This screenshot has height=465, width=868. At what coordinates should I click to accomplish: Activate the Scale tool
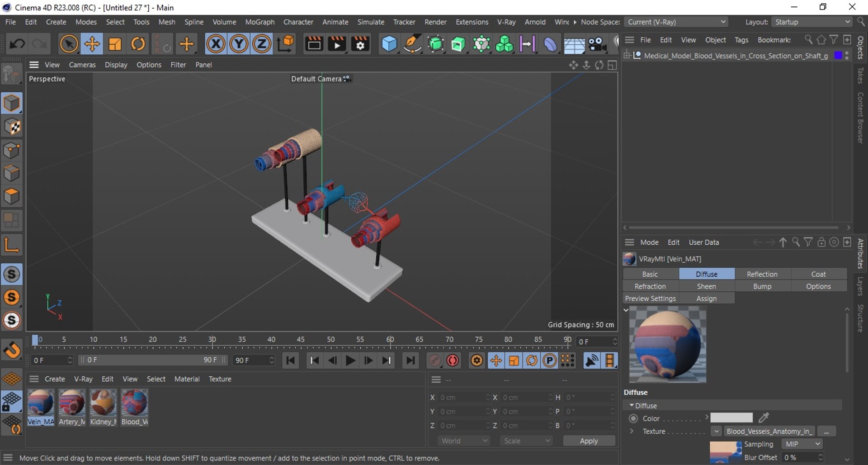[115, 44]
